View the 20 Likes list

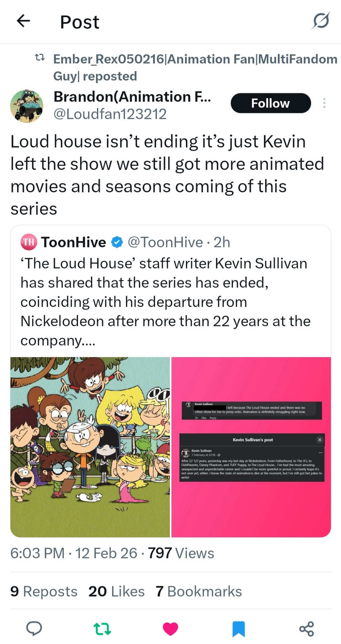(116, 592)
